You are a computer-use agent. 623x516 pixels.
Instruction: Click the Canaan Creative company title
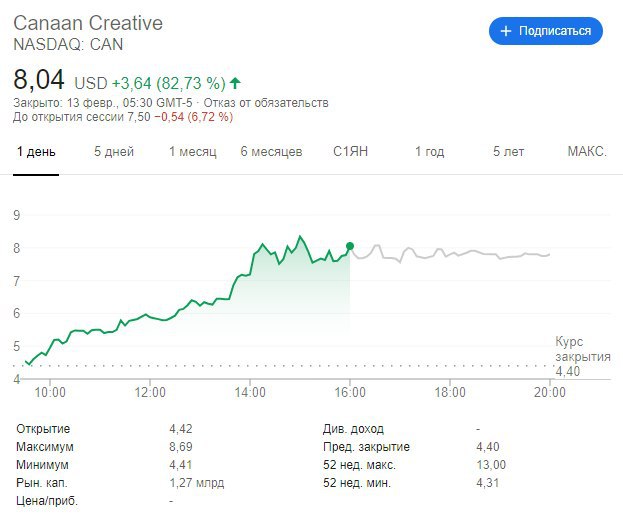(88, 23)
